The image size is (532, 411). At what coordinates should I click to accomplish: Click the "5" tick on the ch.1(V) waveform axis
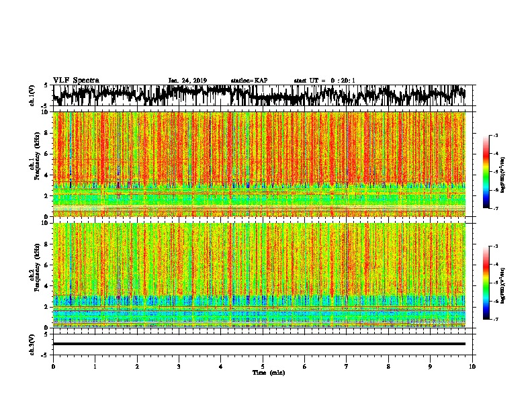[46, 85]
